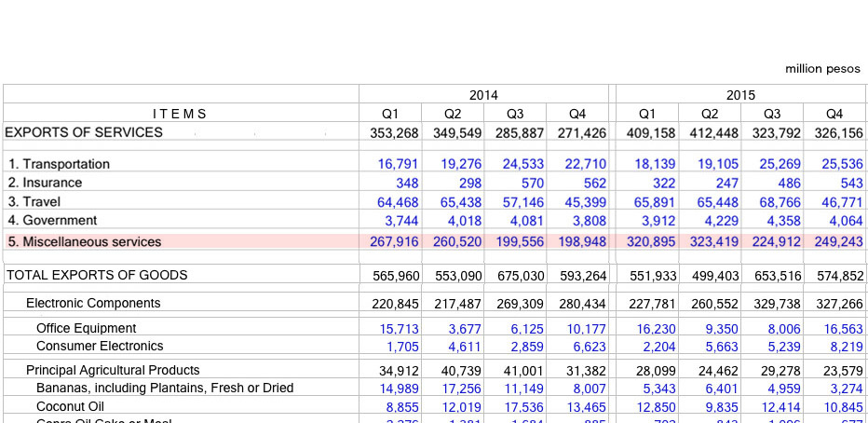
Task: Select Insurance 2015 Q2 value 247
Action: (726, 183)
